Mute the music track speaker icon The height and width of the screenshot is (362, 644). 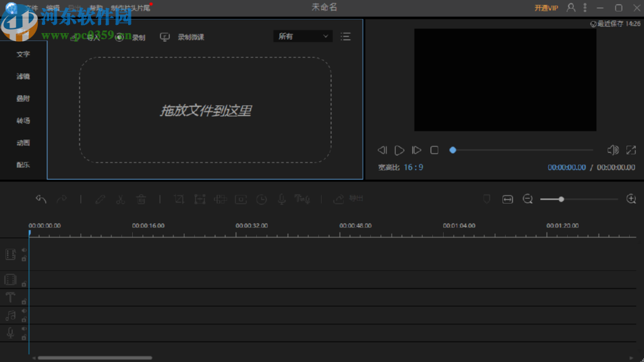[x=24, y=311]
